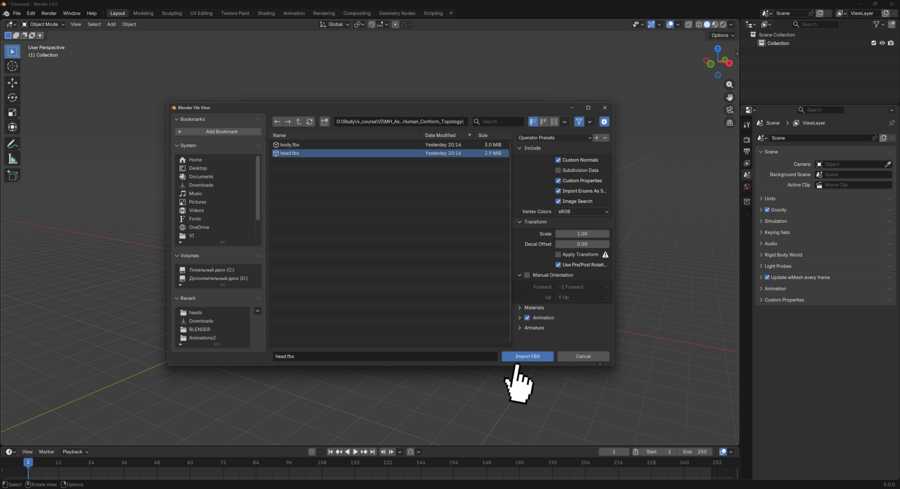Create a new folder in file browser

click(324, 122)
